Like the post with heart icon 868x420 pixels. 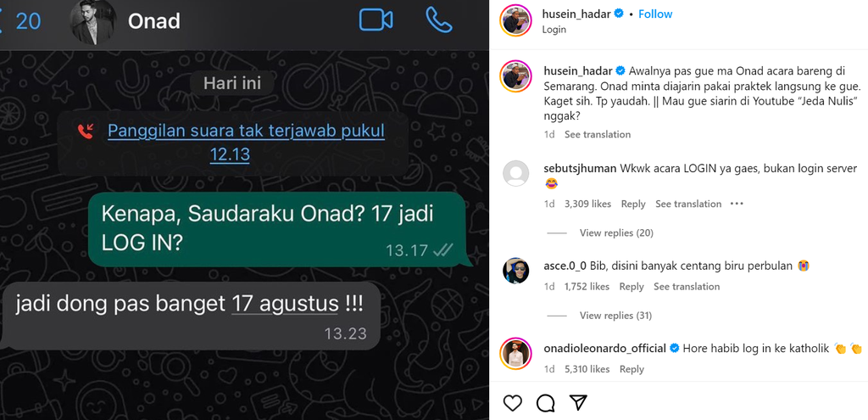[x=513, y=403]
